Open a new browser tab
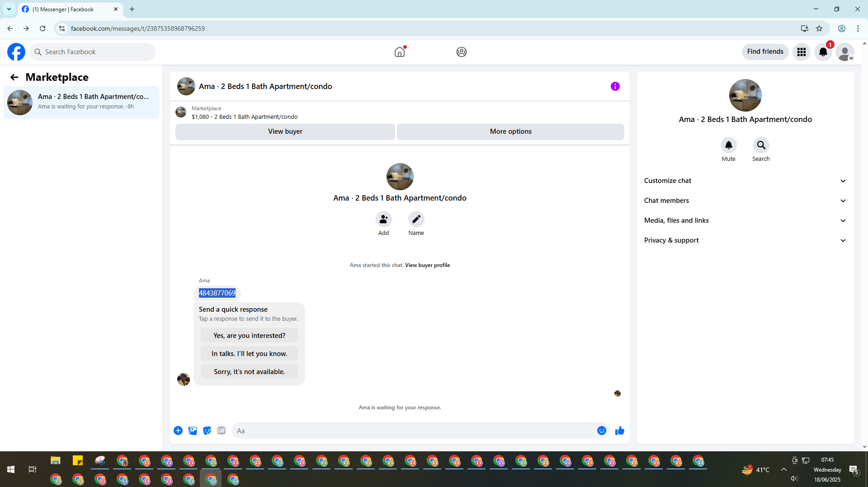The image size is (868, 487). (x=132, y=9)
